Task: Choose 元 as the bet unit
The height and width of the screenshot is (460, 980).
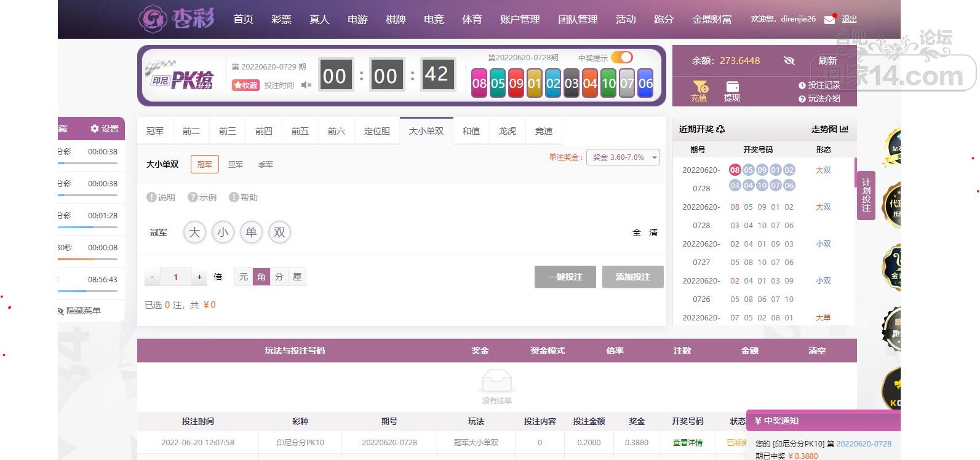Action: pyautogui.click(x=244, y=277)
